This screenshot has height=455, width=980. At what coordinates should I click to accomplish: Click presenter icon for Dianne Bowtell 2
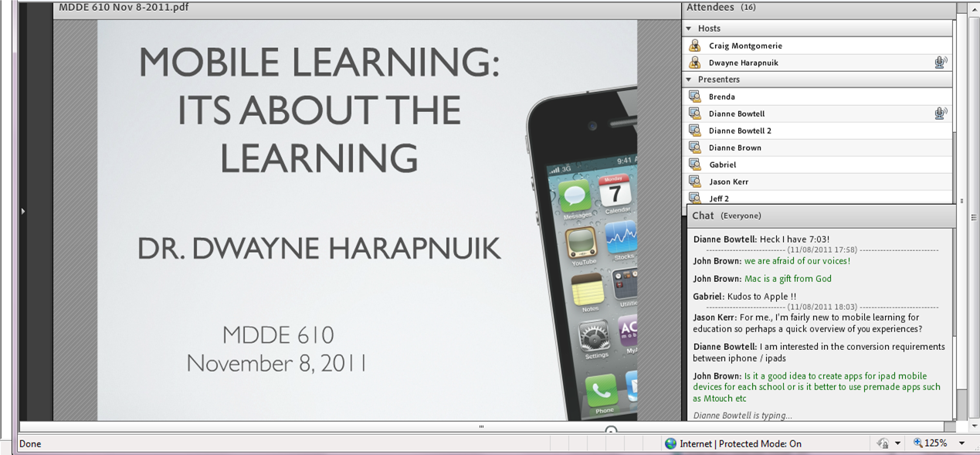coord(694,131)
